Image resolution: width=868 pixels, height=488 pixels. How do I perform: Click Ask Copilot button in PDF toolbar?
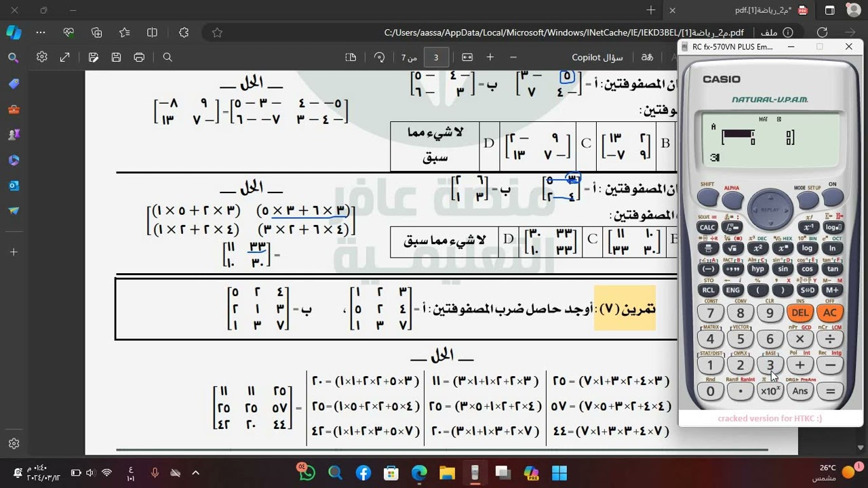click(x=597, y=58)
